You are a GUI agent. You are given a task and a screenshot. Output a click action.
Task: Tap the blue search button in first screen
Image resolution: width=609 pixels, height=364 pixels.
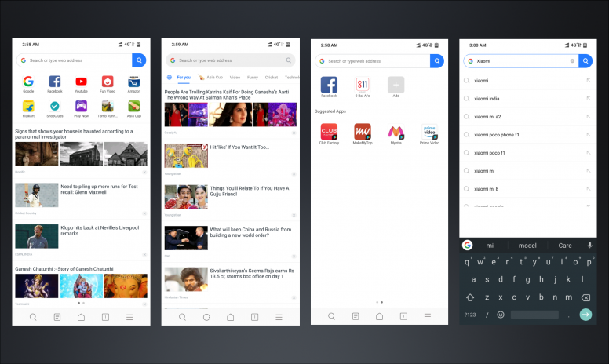(139, 60)
